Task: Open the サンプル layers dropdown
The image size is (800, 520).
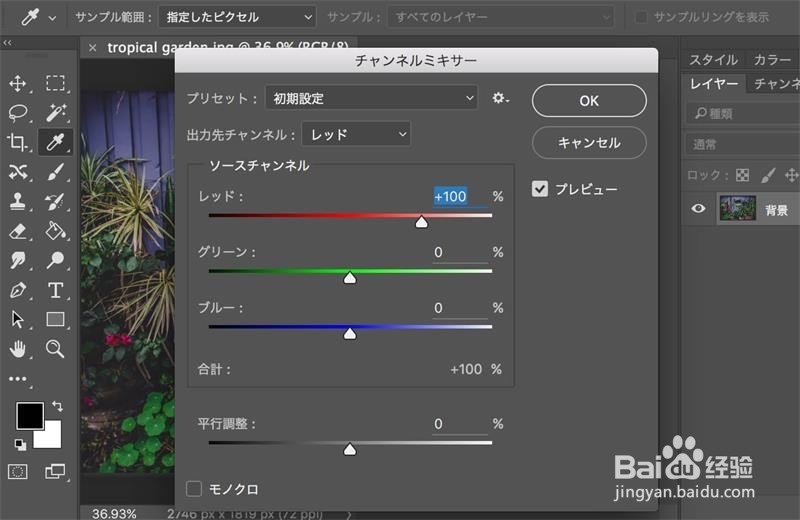Action: (x=500, y=17)
